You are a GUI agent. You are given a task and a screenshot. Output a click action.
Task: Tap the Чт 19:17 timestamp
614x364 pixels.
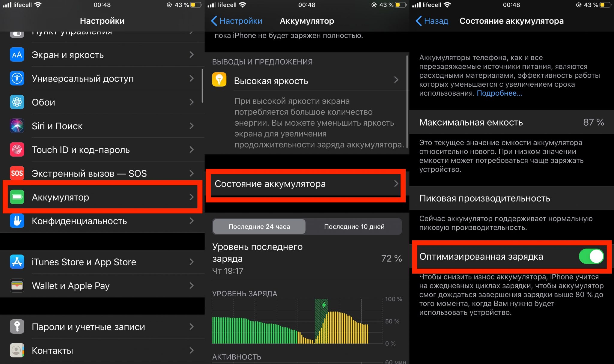228,271
